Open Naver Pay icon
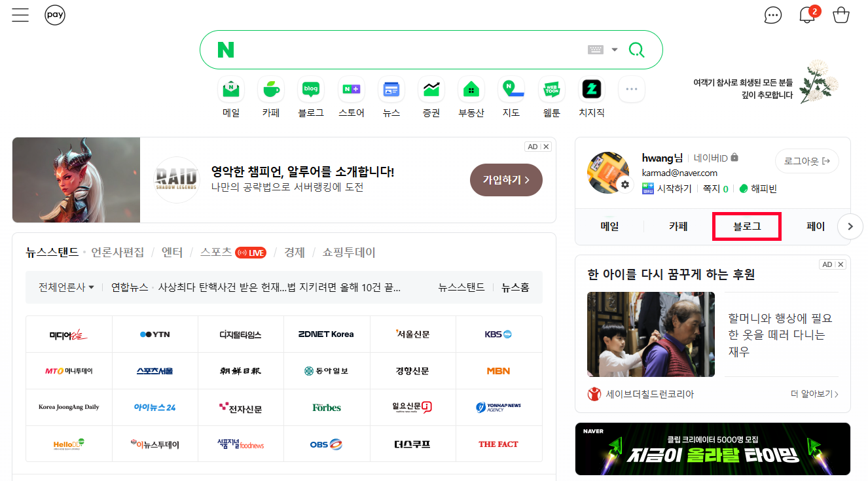The width and height of the screenshot is (868, 481). pyautogui.click(x=55, y=15)
